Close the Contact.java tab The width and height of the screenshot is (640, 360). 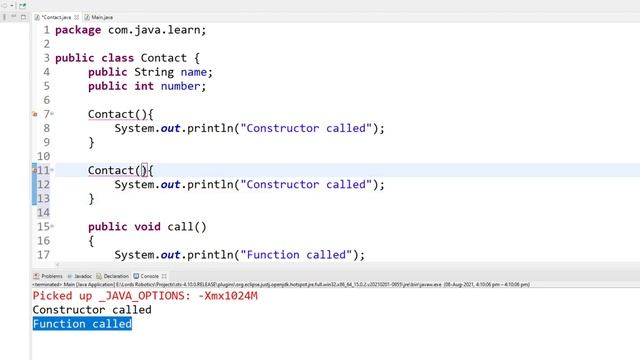tap(76, 17)
